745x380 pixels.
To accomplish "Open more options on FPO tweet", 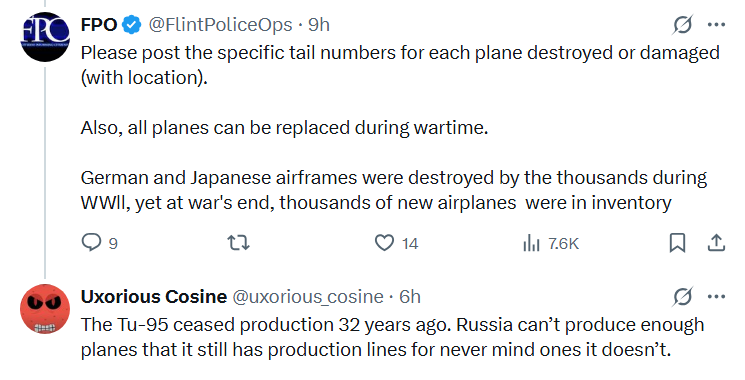I will point(716,25).
